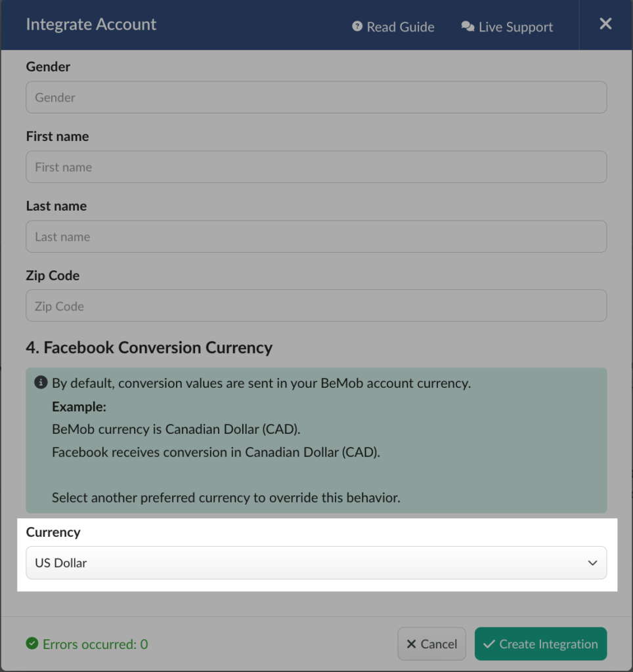
Task: Click the 'Errors occurred: 0' status text
Action: 95,644
